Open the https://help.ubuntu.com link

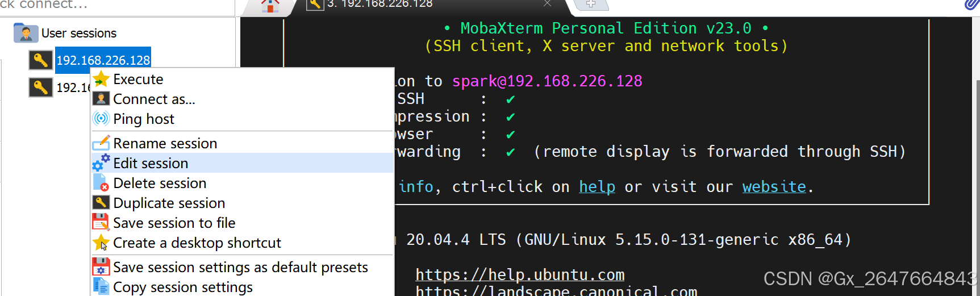[520, 275]
